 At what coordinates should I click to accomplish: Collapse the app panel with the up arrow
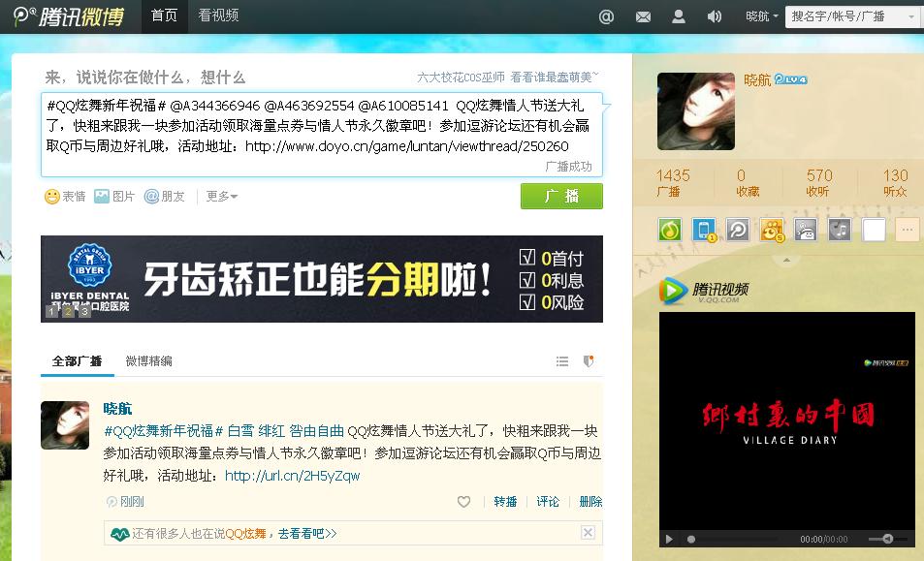786,260
